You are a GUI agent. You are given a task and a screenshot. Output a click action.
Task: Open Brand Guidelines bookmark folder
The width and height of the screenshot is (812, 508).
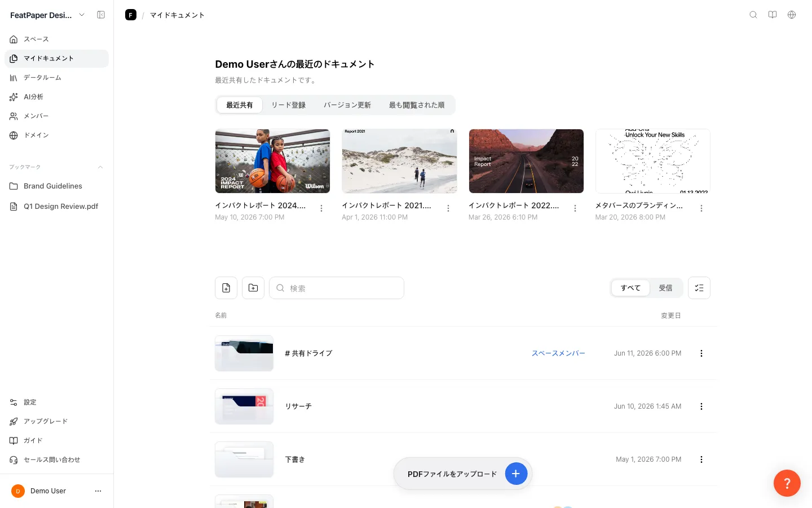tap(56, 186)
